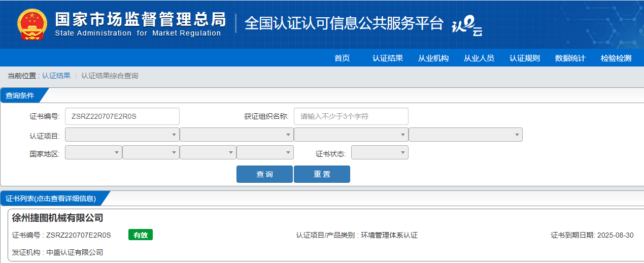Image resolution: width=644 pixels, height=263 pixels.
Task: Go to 从业机构 in the navigation bar
Action: [x=433, y=58]
